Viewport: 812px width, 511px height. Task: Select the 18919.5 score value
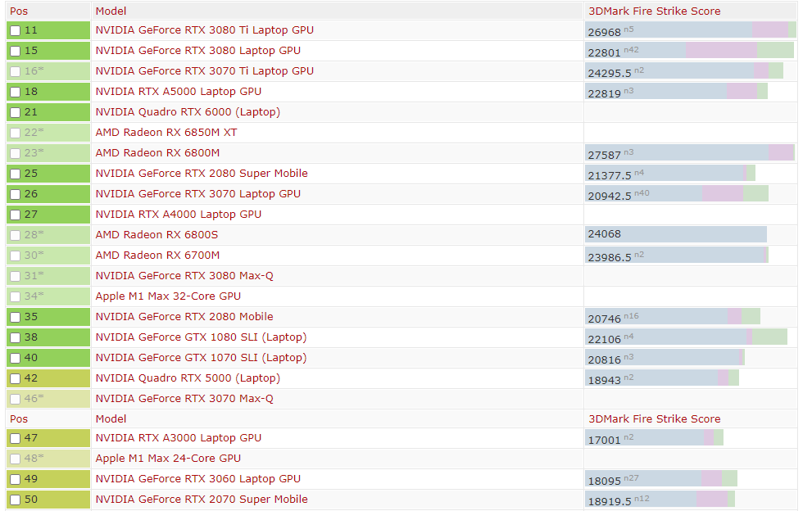(610, 502)
